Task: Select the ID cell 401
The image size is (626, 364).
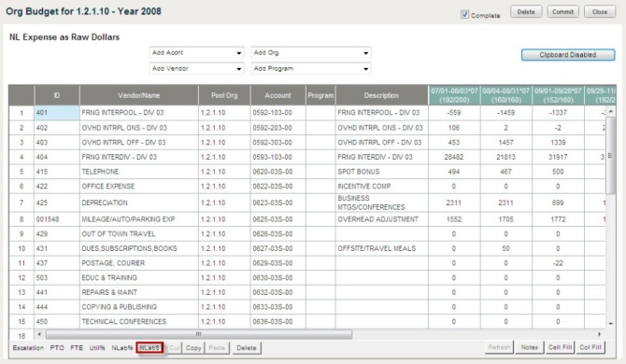Action: 57,113
